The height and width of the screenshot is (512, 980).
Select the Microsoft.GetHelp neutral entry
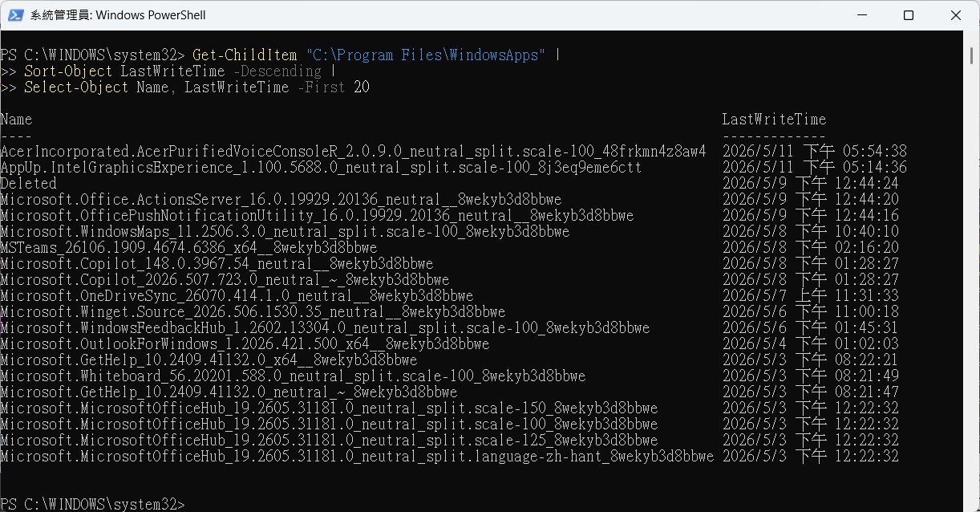[229, 392]
